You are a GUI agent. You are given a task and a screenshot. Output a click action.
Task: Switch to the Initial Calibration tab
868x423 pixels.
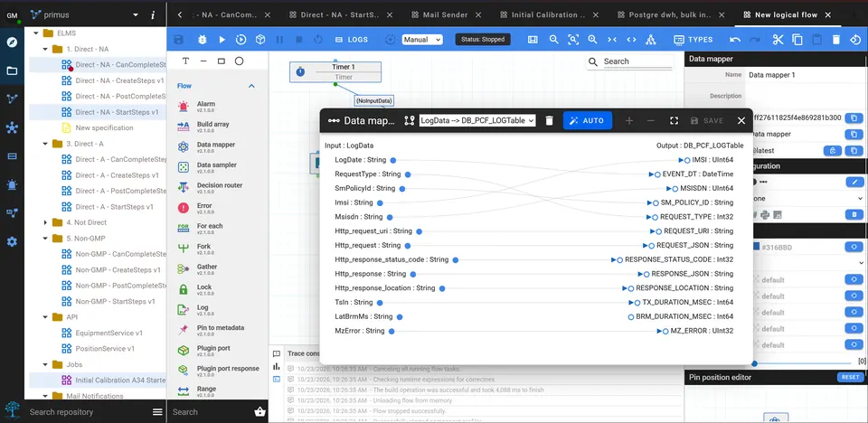click(x=542, y=15)
